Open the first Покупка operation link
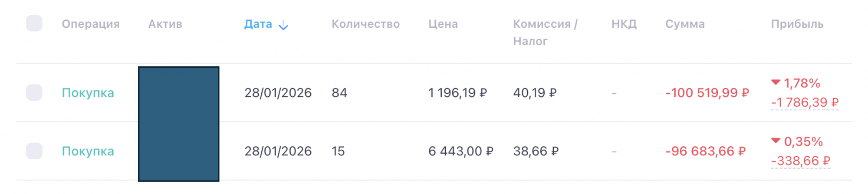This screenshot has width=868, height=194. 88,93
